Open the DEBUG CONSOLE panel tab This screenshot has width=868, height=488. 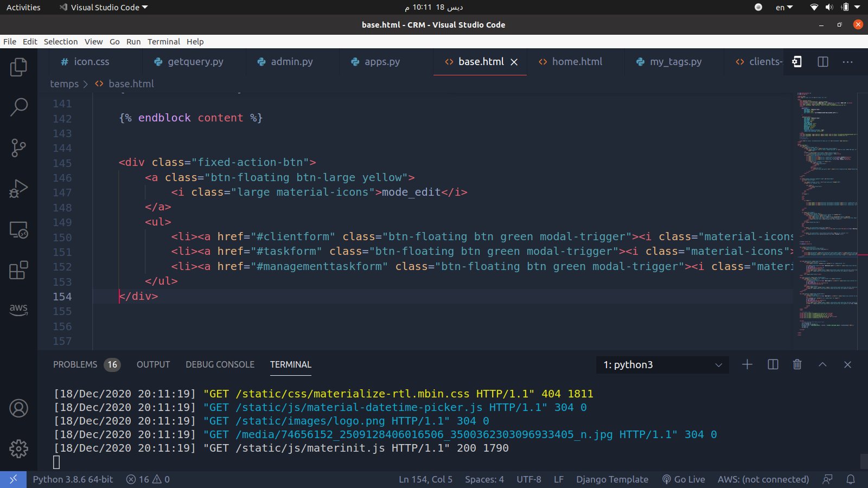(x=220, y=364)
